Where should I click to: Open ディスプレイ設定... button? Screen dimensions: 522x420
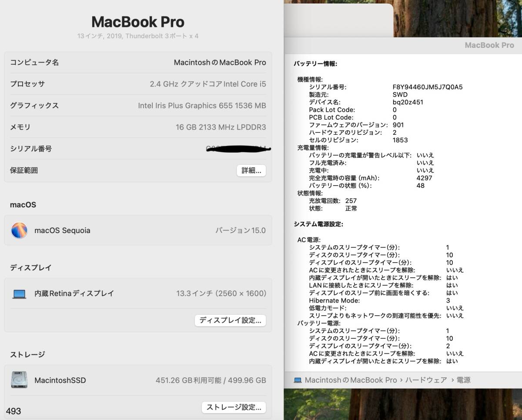(230, 320)
